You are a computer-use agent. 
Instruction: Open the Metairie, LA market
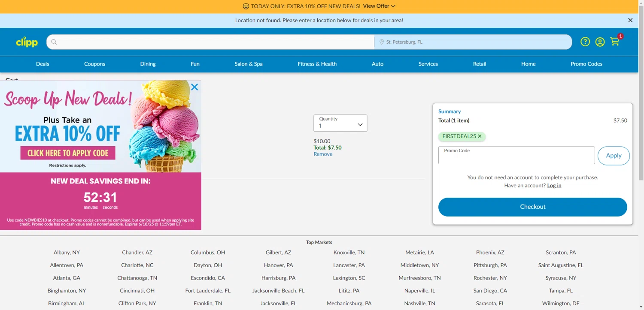pyautogui.click(x=419, y=253)
